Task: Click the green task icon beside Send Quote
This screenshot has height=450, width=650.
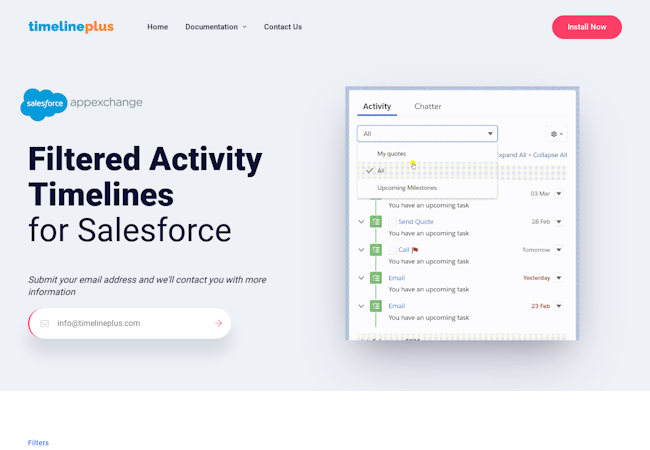Action: pos(376,221)
